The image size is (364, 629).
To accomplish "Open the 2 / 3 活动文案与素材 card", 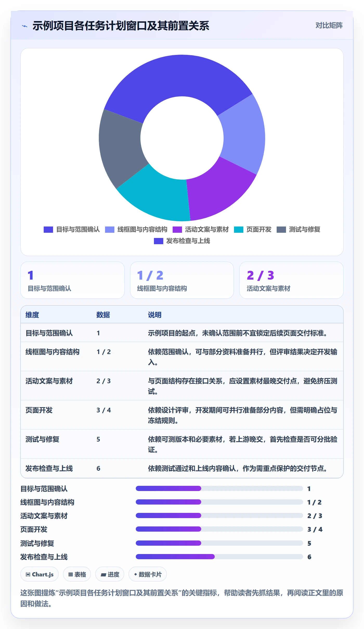I will click(291, 280).
